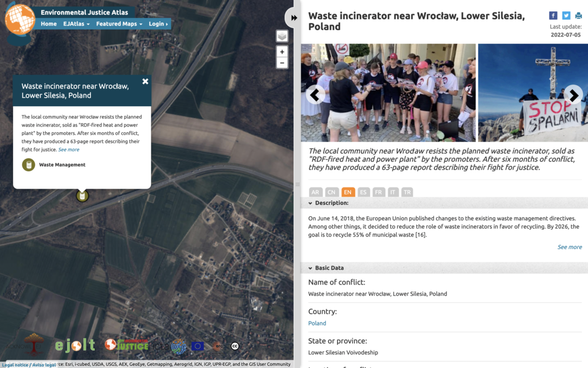Click the European Union flag logo
Image resolution: width=588 pixels, height=368 pixels.
198,346
